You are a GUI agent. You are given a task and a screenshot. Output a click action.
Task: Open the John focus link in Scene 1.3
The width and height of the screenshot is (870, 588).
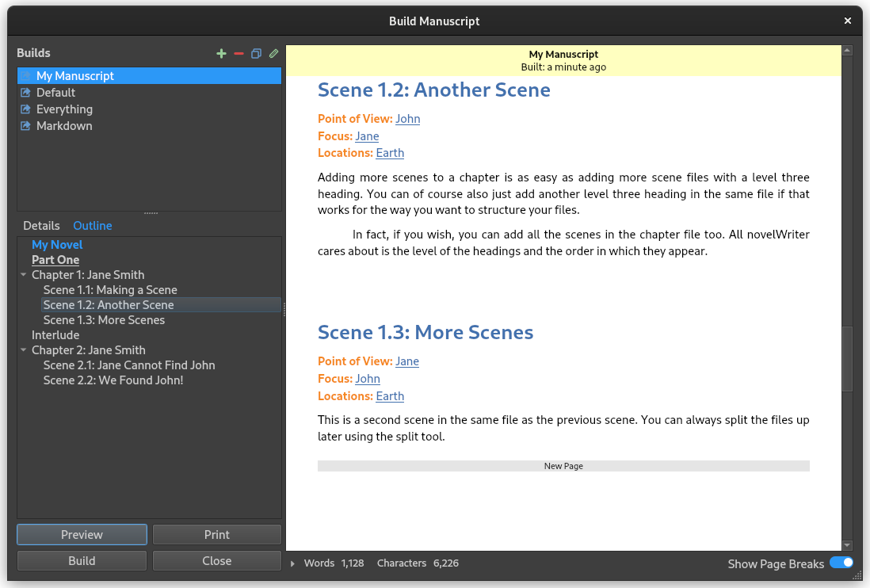click(x=368, y=378)
